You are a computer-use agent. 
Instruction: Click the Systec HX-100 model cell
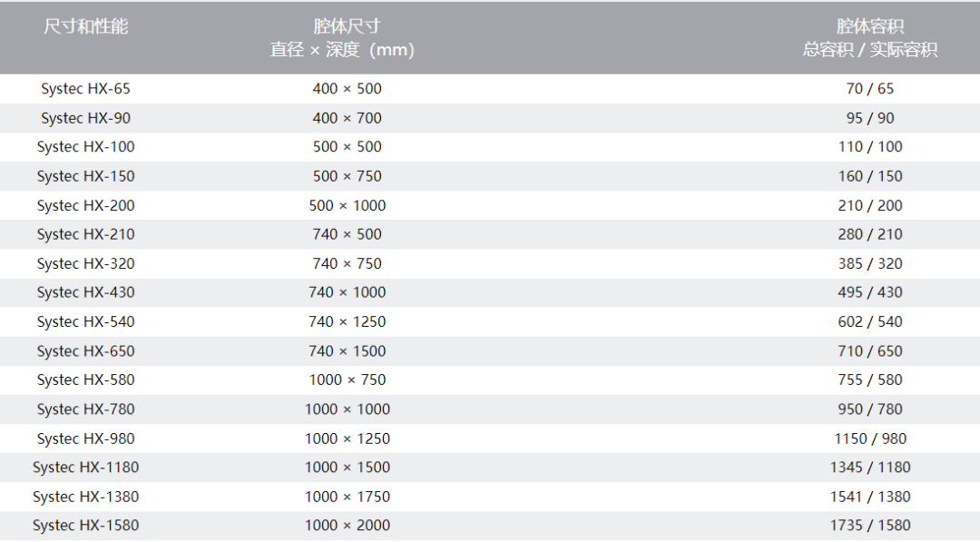tap(86, 147)
